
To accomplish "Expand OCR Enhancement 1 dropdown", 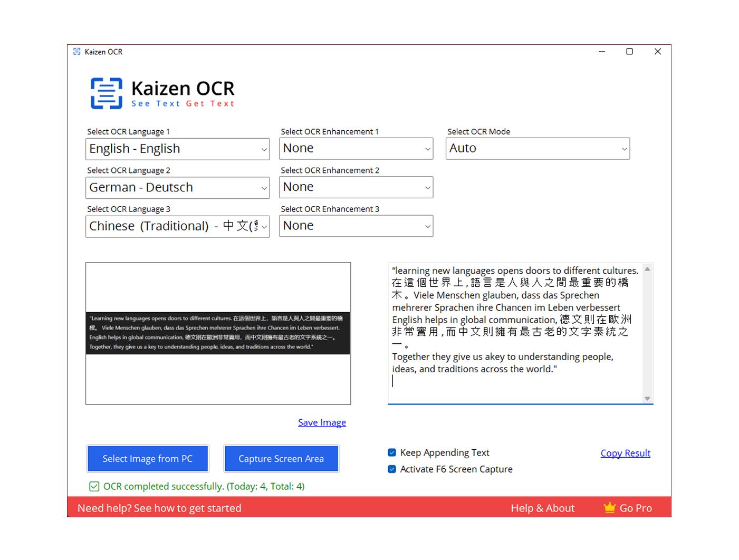I will 356,149.
